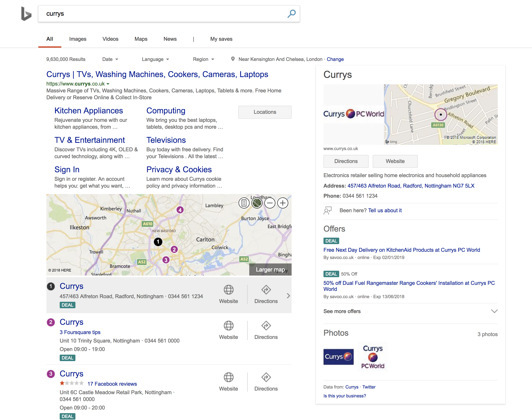The height and width of the screenshot is (420, 532).
Task: Click map marker number 3
Action: (x=166, y=260)
